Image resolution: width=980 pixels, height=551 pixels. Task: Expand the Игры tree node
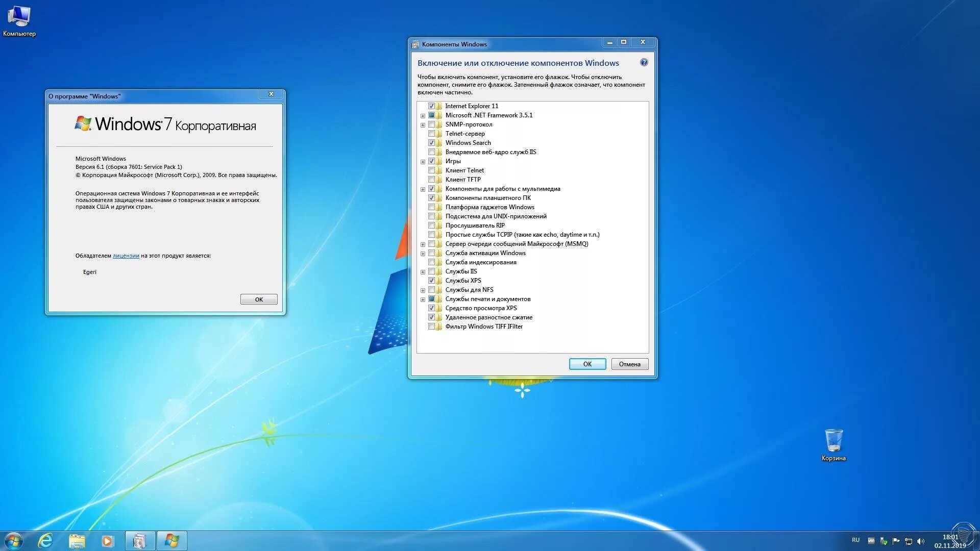(x=423, y=162)
